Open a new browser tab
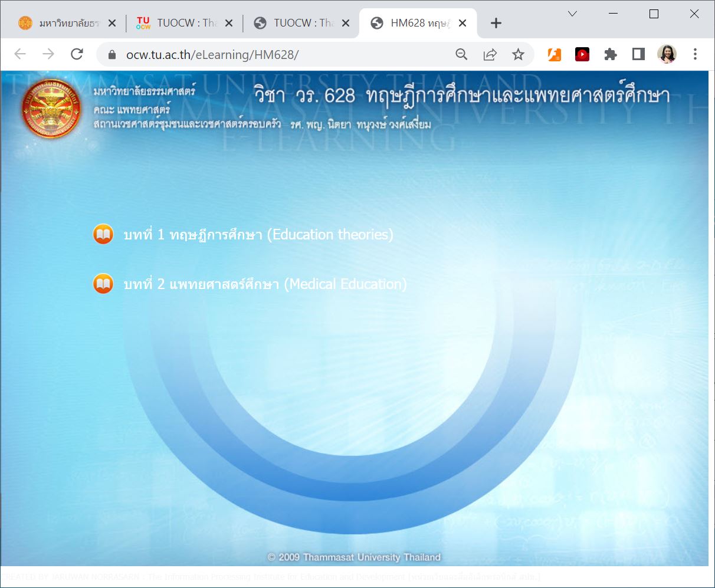 click(x=496, y=23)
